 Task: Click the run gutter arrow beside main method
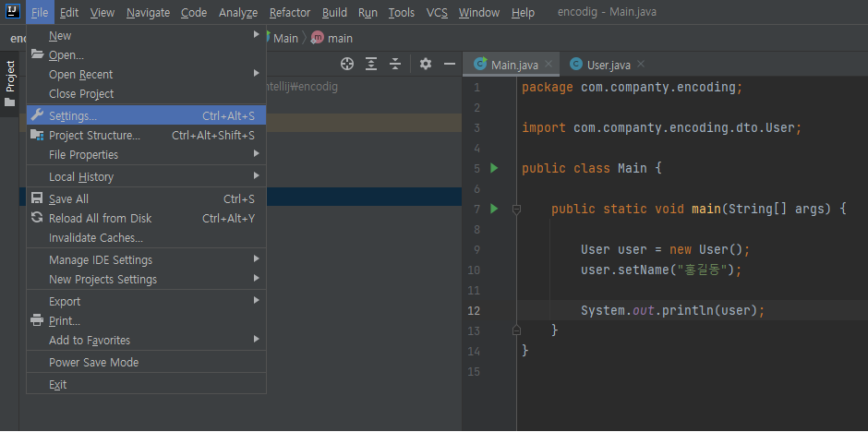pos(494,209)
